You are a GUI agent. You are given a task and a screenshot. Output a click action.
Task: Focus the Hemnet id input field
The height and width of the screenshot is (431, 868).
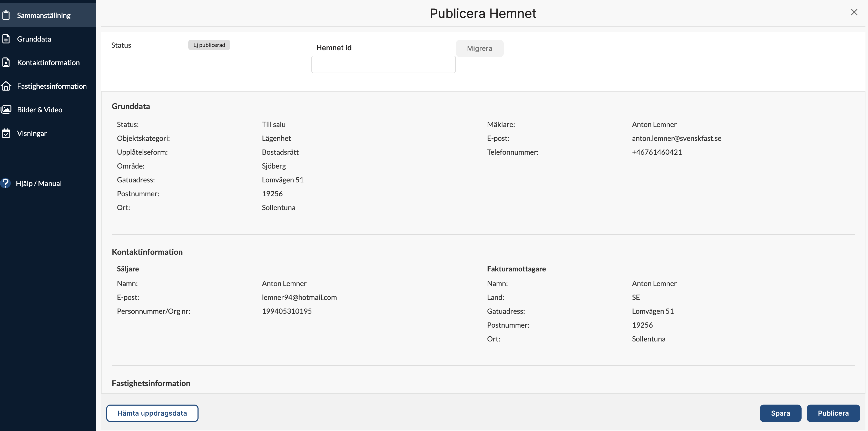pos(383,64)
